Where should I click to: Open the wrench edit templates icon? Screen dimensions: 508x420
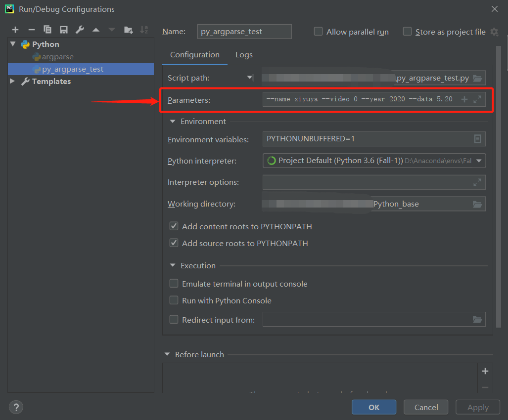(x=80, y=30)
